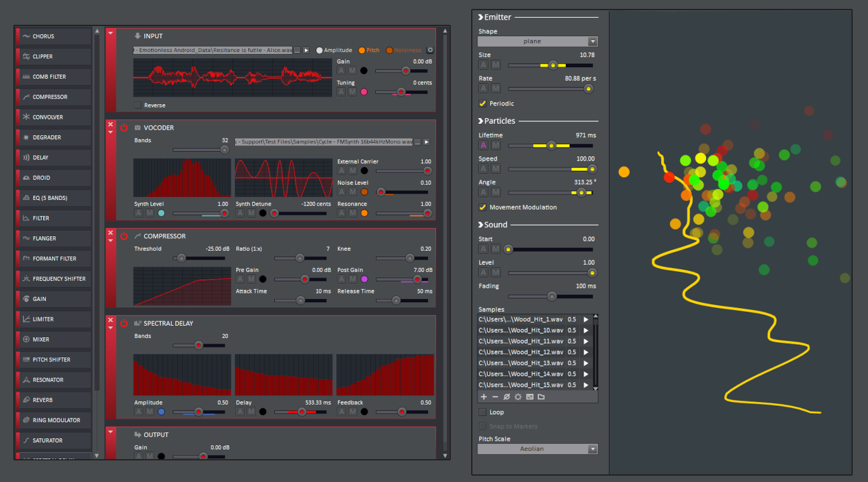This screenshot has width=868, height=482.
Task: Click the plus icon to add a sample
Action: pyautogui.click(x=484, y=397)
